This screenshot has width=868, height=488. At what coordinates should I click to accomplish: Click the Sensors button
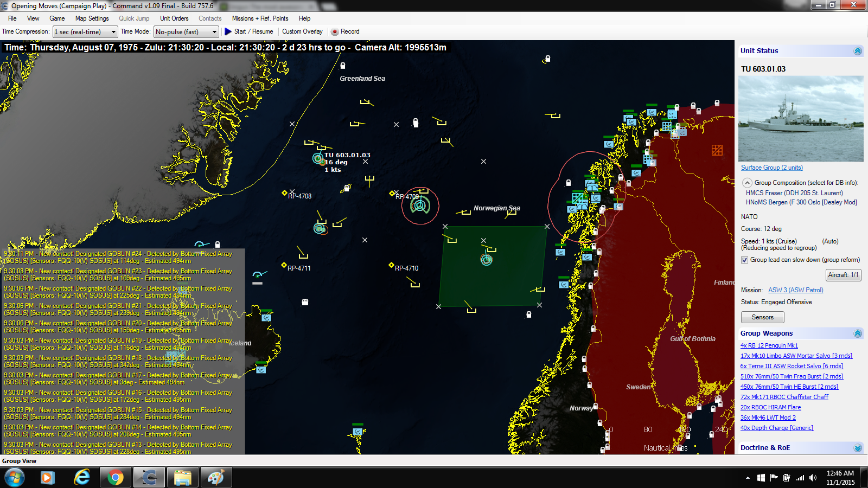pos(763,317)
